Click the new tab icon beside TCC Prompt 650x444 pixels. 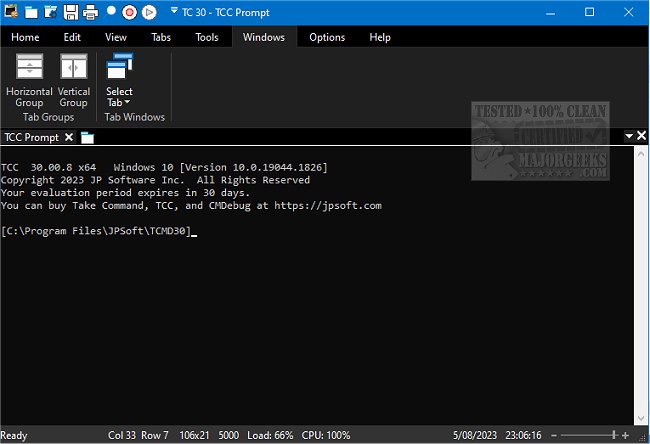click(x=87, y=137)
